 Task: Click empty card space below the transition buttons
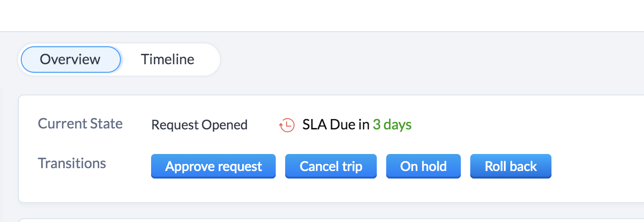click(x=330, y=191)
